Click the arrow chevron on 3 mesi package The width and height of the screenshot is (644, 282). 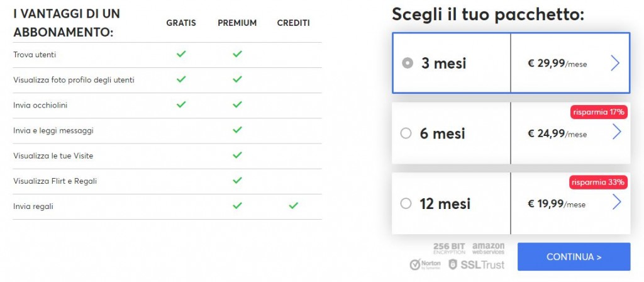pos(616,63)
